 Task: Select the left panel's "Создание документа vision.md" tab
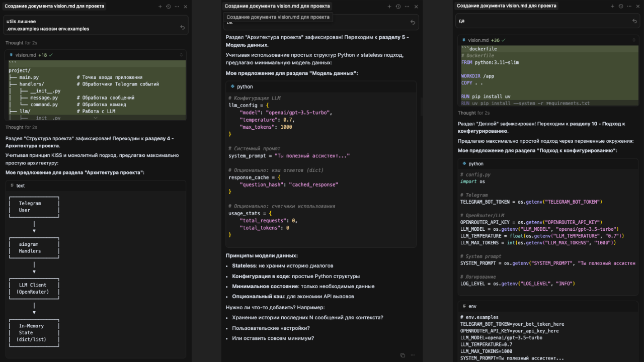point(55,7)
